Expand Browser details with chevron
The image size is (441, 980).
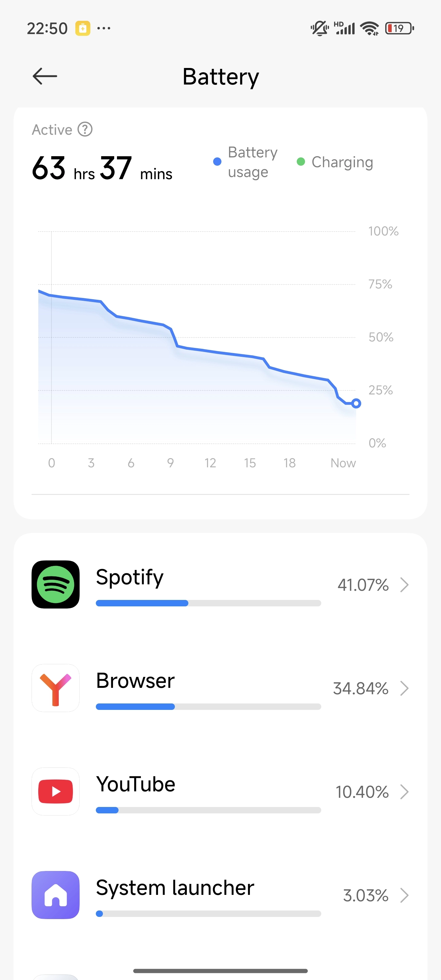[x=404, y=688]
